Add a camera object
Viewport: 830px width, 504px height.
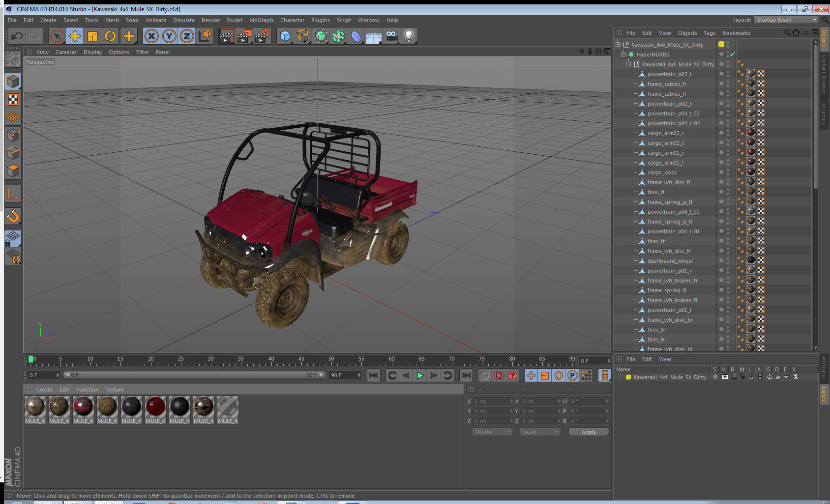[391, 36]
